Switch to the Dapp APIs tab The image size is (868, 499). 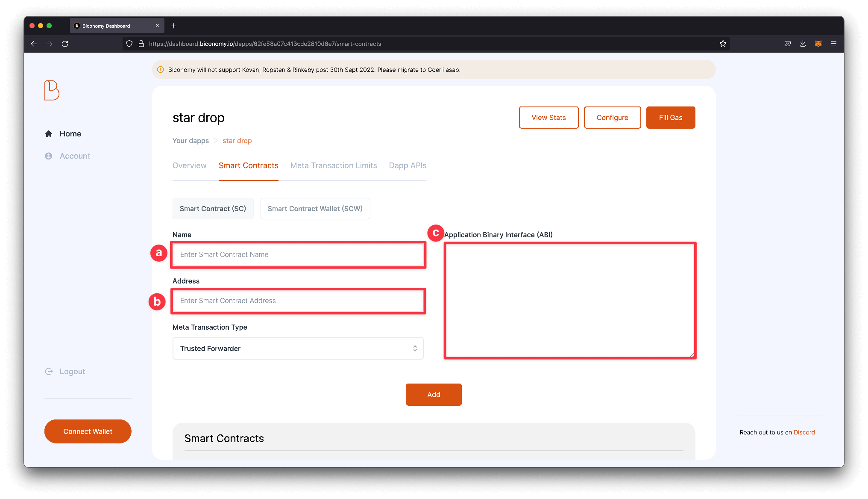coord(407,165)
